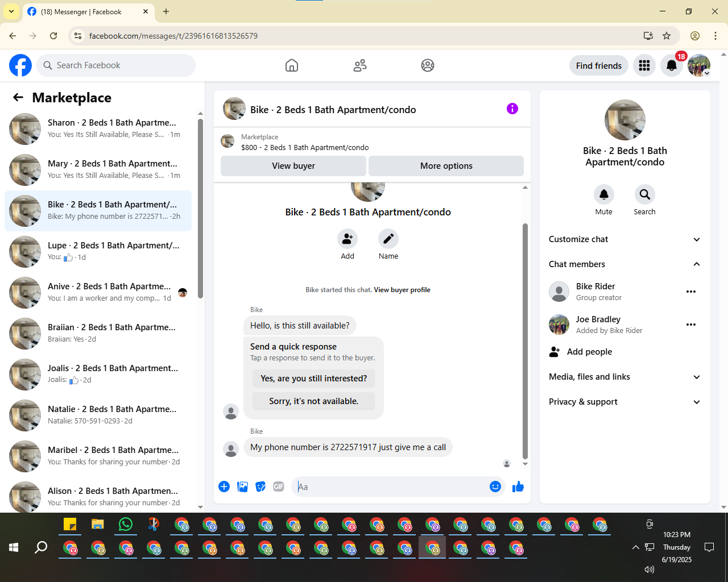Send 'Sorry, it's not available.' response
Screen dimensions: 728x582
[x=314, y=401]
